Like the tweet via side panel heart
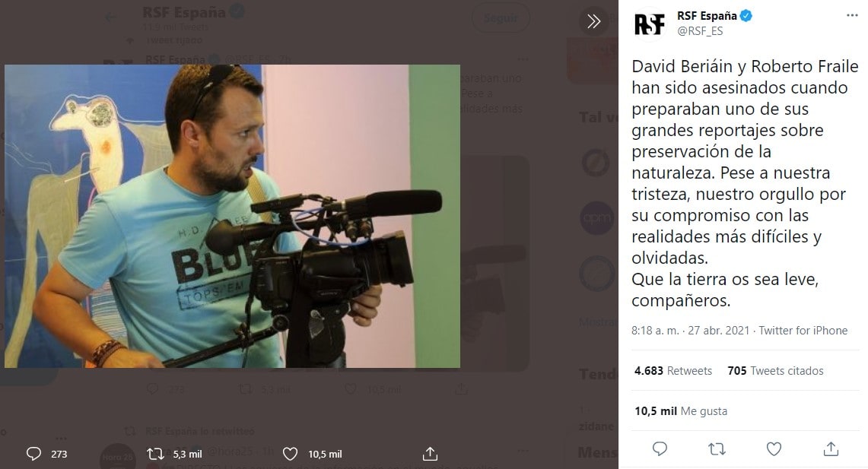 [x=774, y=448]
